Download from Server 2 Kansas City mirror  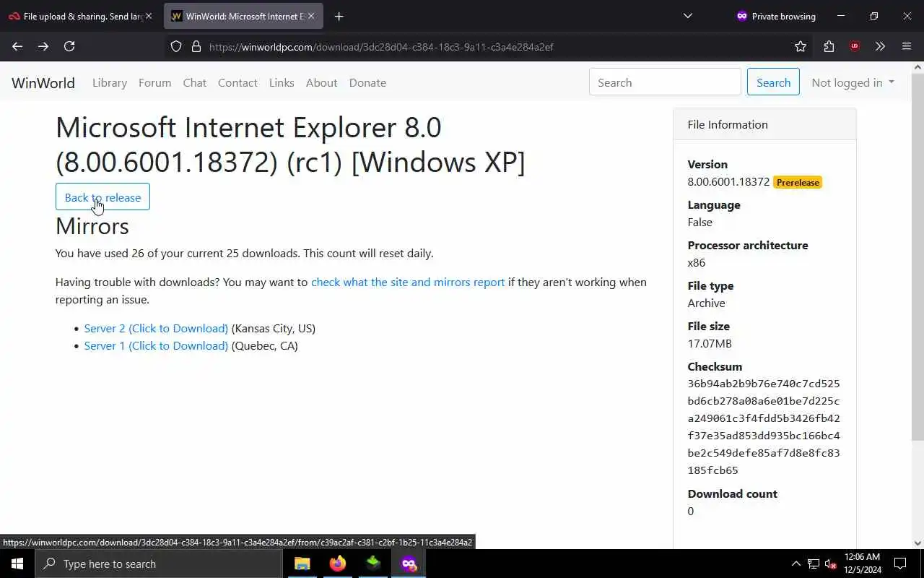tap(156, 328)
